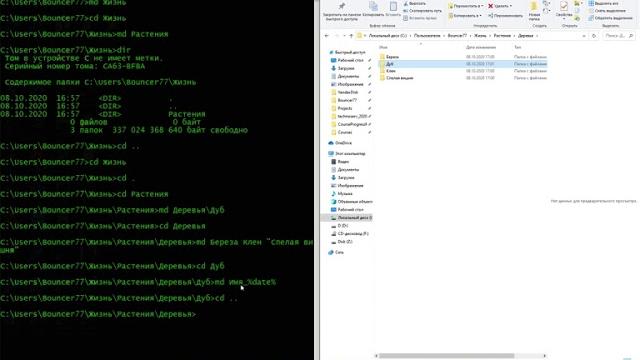Click the Explorer horizontal scrollbar thumb

[447, 356]
